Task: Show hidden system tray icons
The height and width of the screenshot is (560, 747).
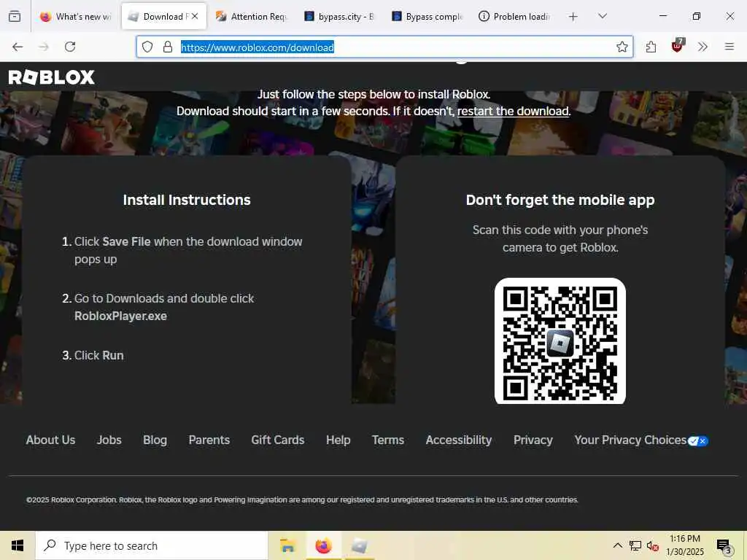Action: click(x=617, y=545)
